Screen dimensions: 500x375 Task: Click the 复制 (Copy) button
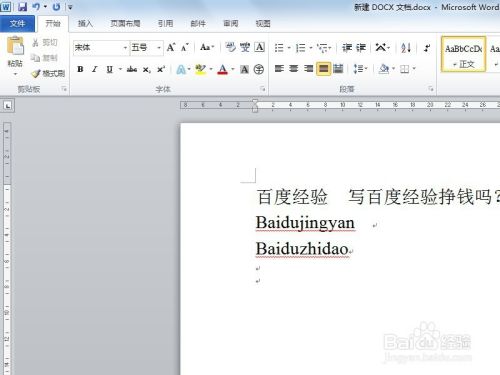(x=44, y=58)
